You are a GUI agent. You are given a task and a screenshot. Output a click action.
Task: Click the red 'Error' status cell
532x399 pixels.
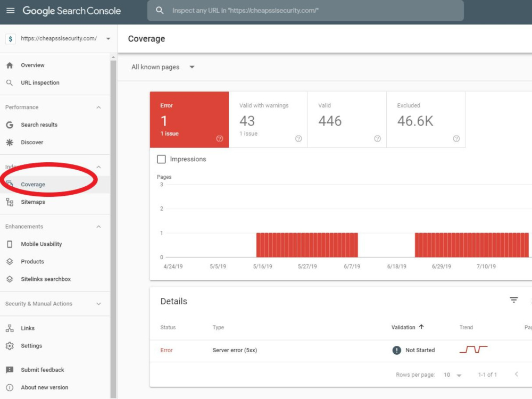pos(166,350)
